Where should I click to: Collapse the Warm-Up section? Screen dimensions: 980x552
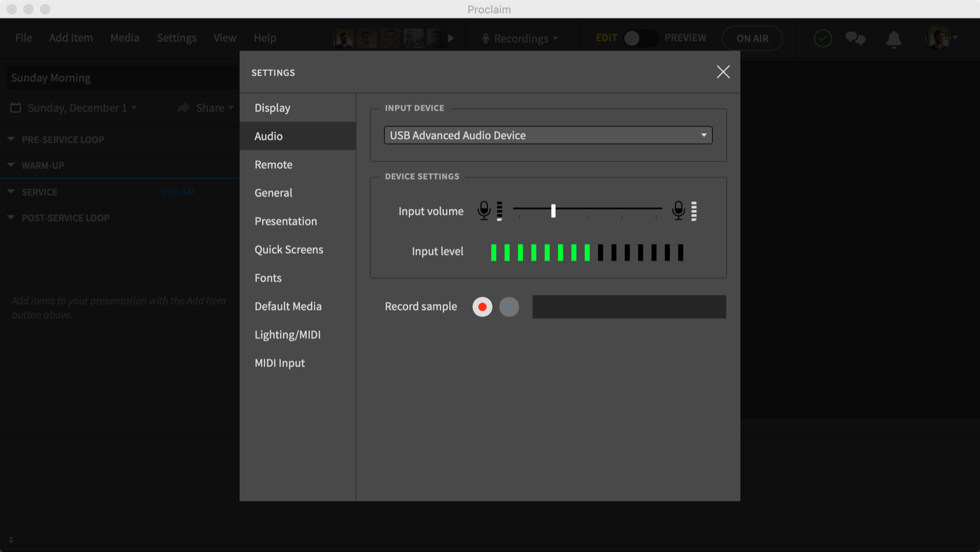tap(11, 165)
